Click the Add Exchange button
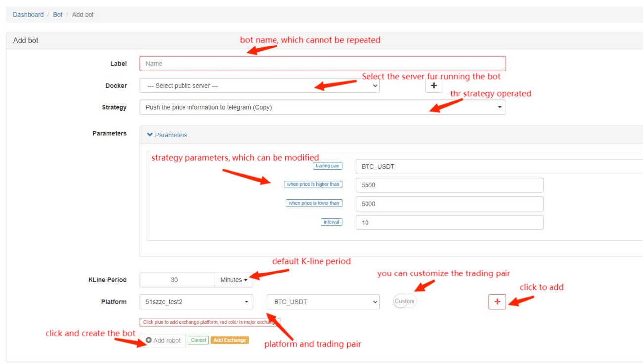 [230, 340]
